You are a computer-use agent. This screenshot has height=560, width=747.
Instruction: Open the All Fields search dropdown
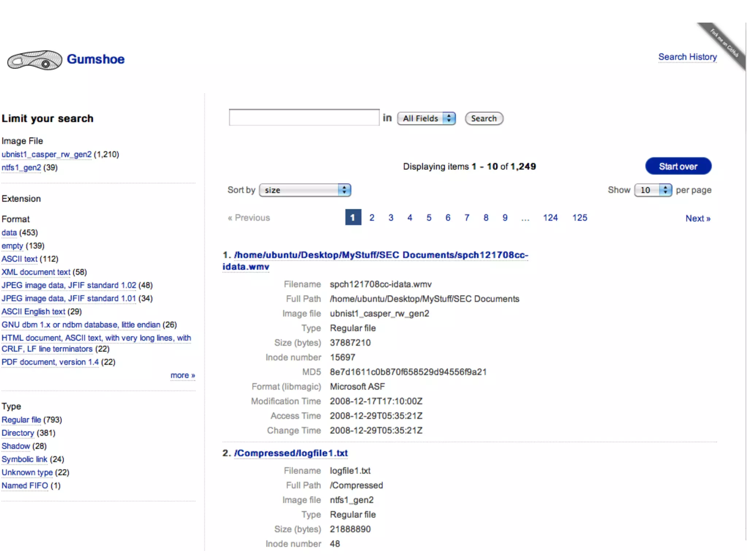(426, 118)
